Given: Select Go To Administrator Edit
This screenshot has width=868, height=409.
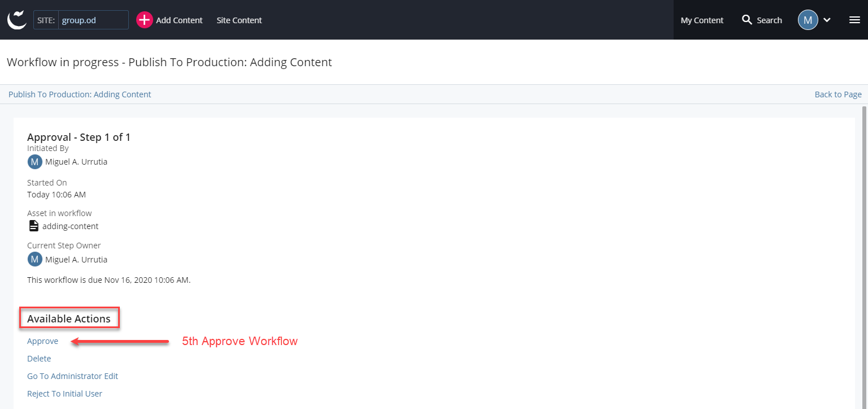Looking at the screenshot, I should (x=72, y=376).
